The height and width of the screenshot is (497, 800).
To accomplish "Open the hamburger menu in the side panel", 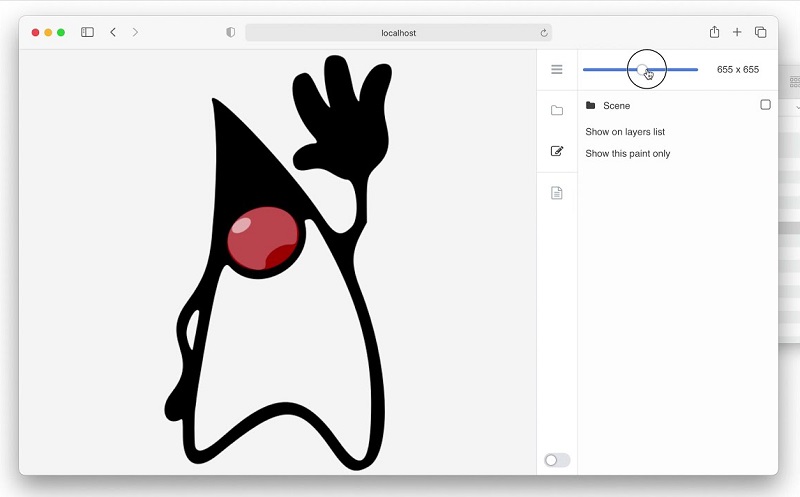I will [557, 70].
